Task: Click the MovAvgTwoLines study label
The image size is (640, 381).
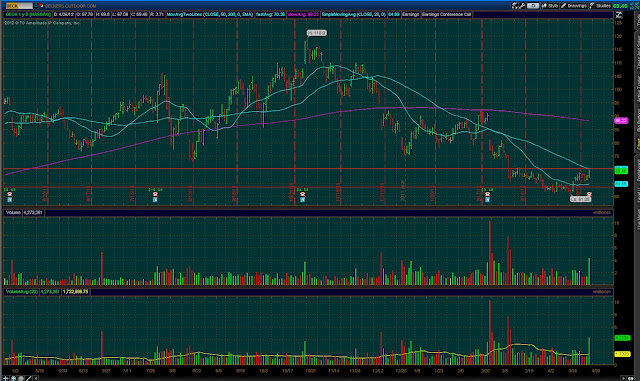Action: click(x=210, y=14)
